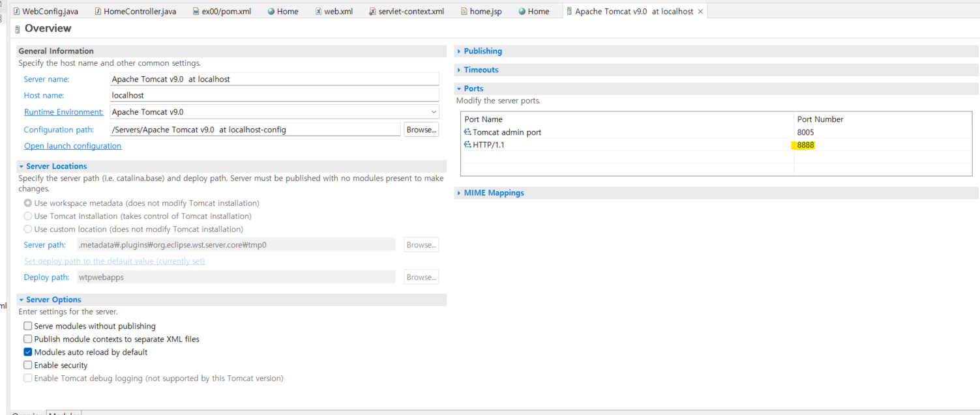Click the Tomcat admin port row icon
The width and height of the screenshot is (980, 415).
point(468,132)
